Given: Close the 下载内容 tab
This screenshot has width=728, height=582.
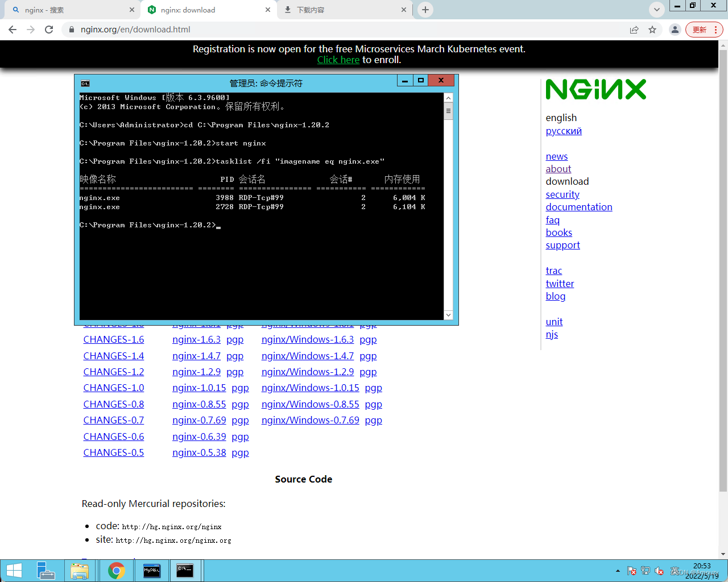Looking at the screenshot, I should click(x=404, y=10).
